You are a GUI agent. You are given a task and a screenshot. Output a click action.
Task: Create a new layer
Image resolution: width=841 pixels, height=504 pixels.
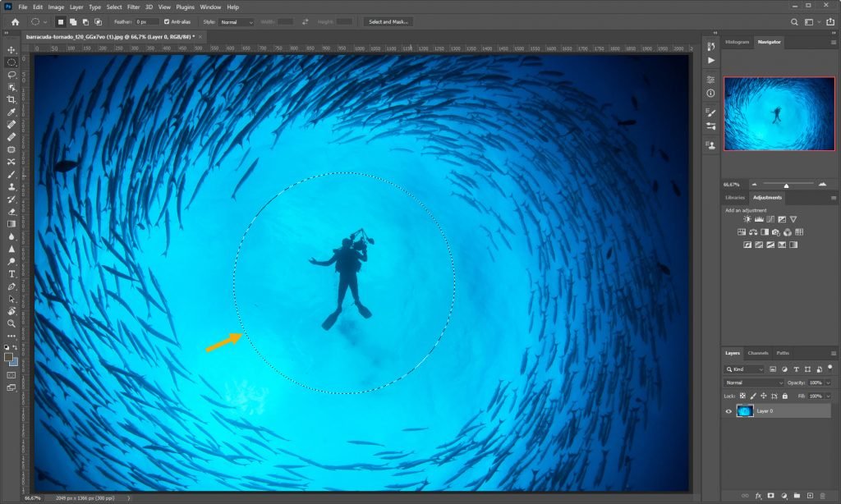810,496
